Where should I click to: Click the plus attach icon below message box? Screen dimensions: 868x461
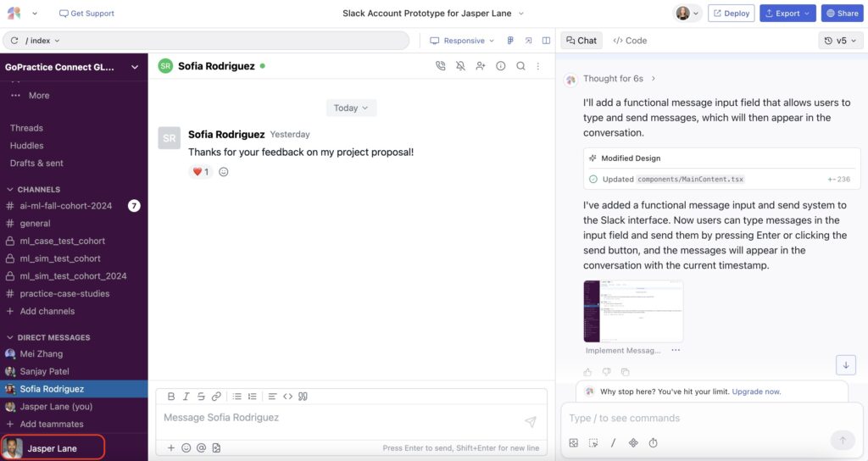pos(171,447)
